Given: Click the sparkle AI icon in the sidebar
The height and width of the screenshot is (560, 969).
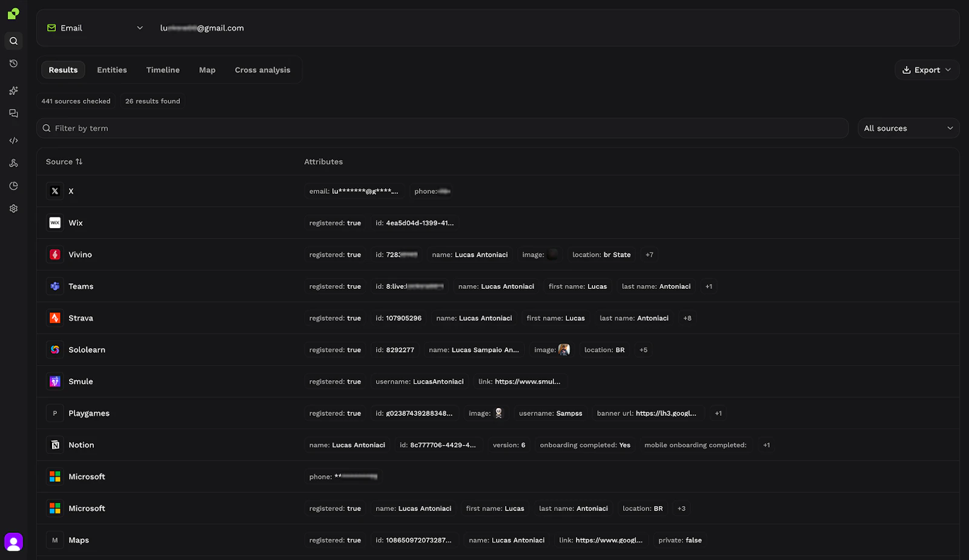Looking at the screenshot, I should tap(13, 91).
